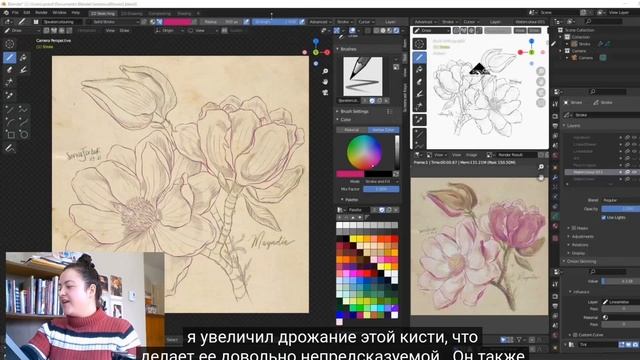640x360 pixels.
Task: Select Fill tool in top-right sketch viewport
Action: [x=419, y=70]
